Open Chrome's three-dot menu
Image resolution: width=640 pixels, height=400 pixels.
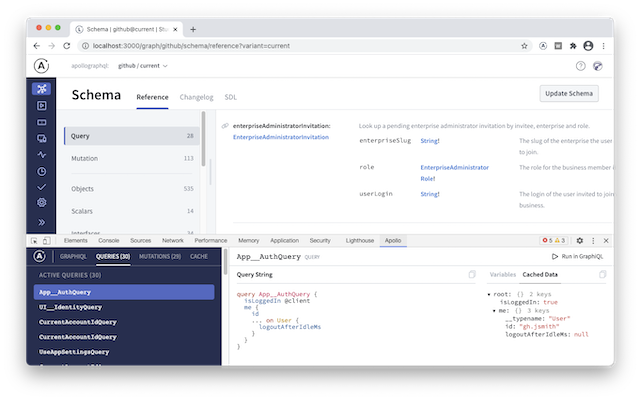[603, 46]
